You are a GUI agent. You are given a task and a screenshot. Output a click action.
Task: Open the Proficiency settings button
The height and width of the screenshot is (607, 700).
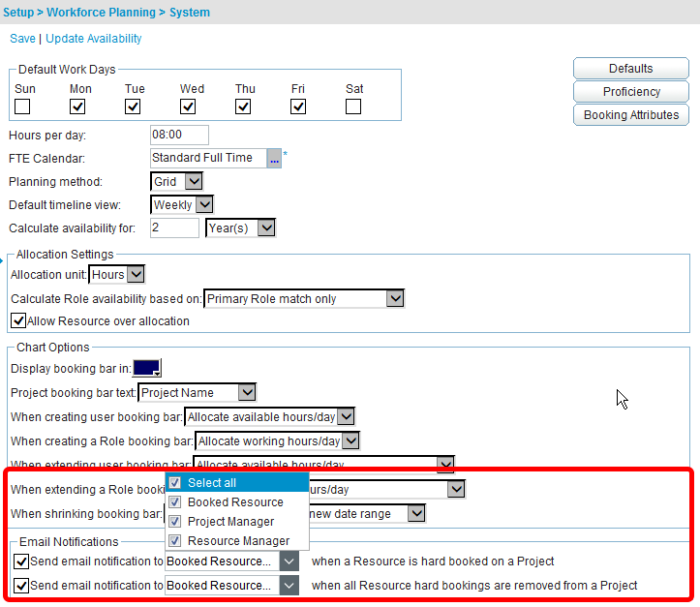point(631,92)
